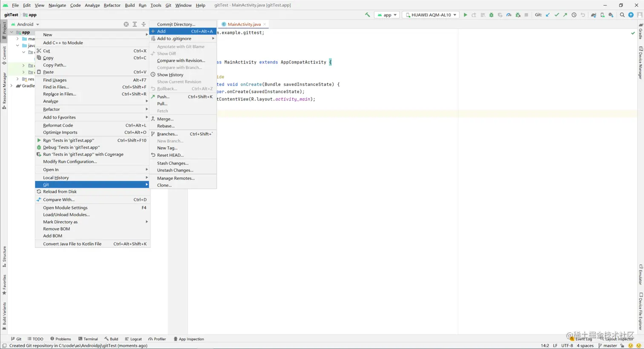Toggle the Commit side tool tab
Screen dimensions: 644x349
tap(4, 55)
